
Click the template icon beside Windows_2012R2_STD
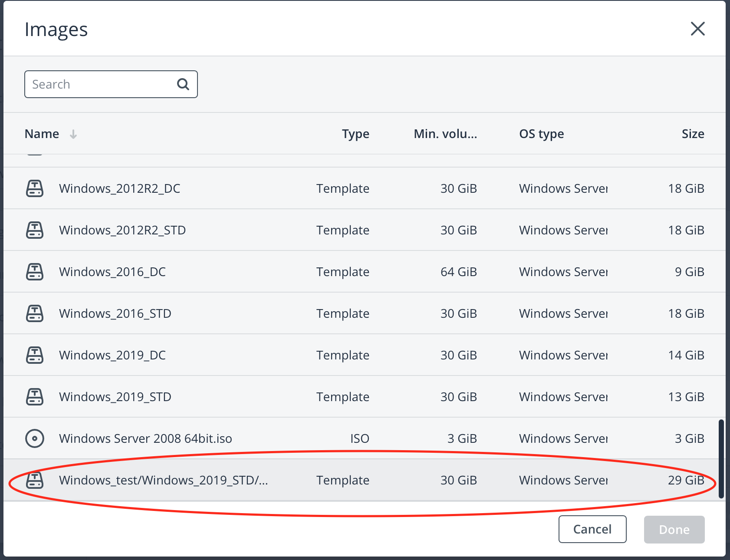35,230
